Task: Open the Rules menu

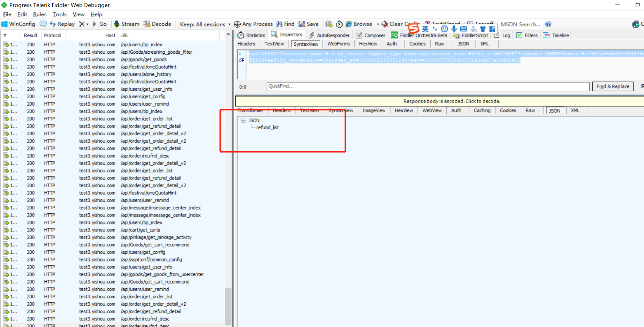Action: point(40,14)
